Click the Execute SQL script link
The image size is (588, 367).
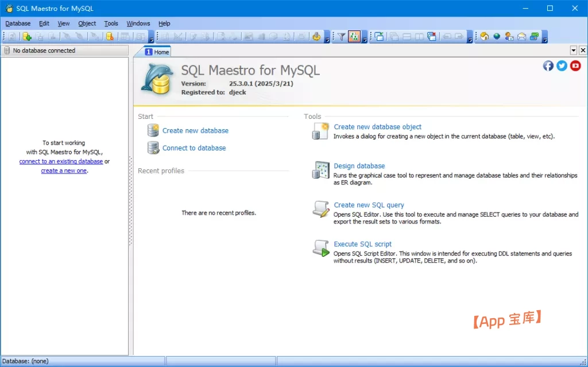click(x=362, y=244)
